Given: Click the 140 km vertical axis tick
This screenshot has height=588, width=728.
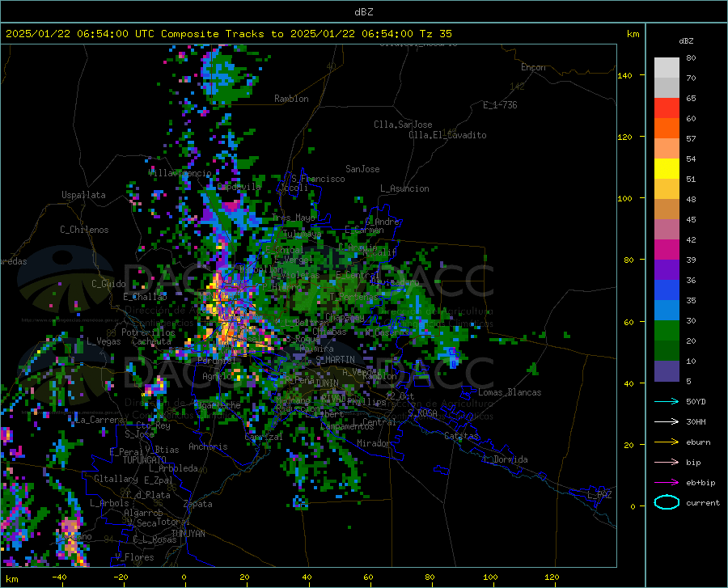Looking at the screenshot, I should click(x=624, y=75).
